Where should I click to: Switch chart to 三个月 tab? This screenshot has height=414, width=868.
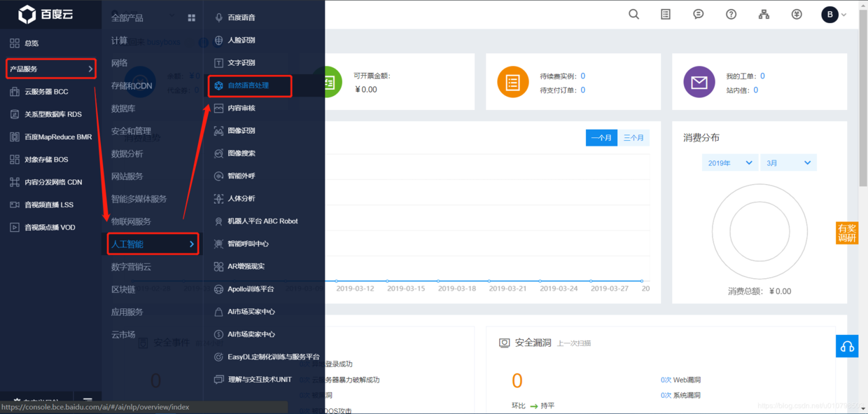pyautogui.click(x=633, y=138)
